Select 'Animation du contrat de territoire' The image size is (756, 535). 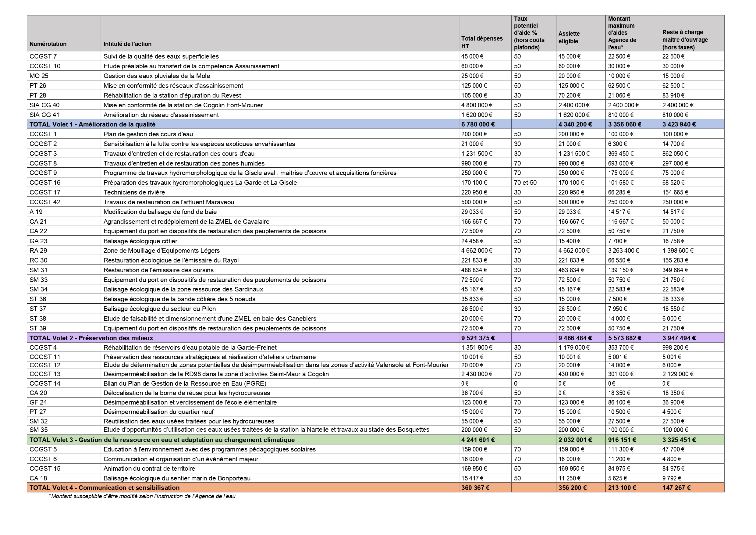[x=149, y=469]
